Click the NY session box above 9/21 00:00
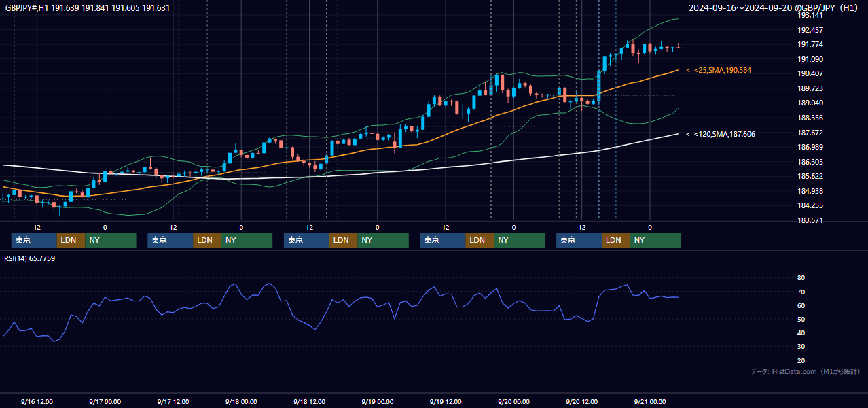868x408 pixels. tap(655, 240)
